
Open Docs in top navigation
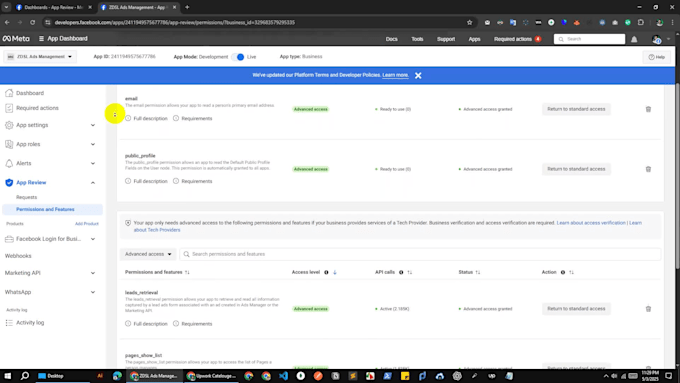click(392, 39)
